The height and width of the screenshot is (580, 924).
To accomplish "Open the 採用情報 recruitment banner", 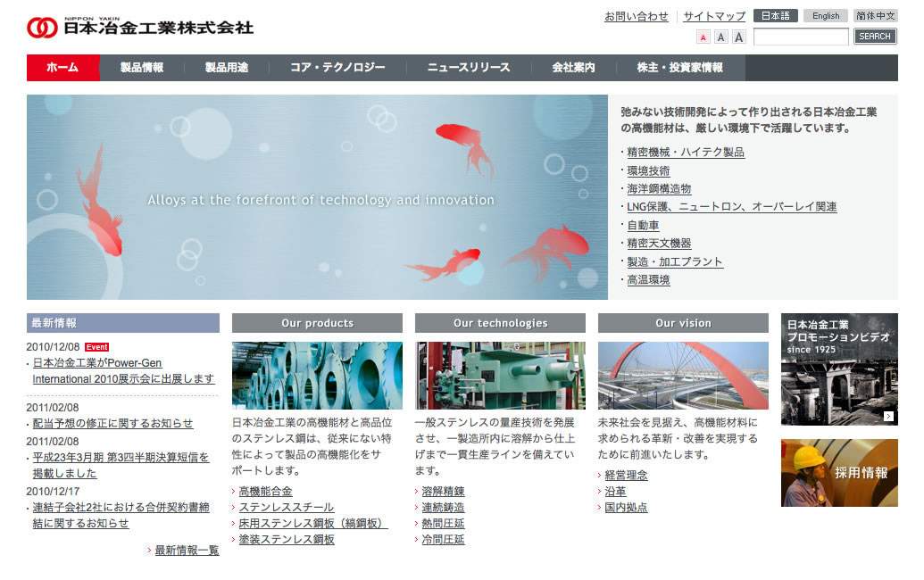I will click(839, 473).
